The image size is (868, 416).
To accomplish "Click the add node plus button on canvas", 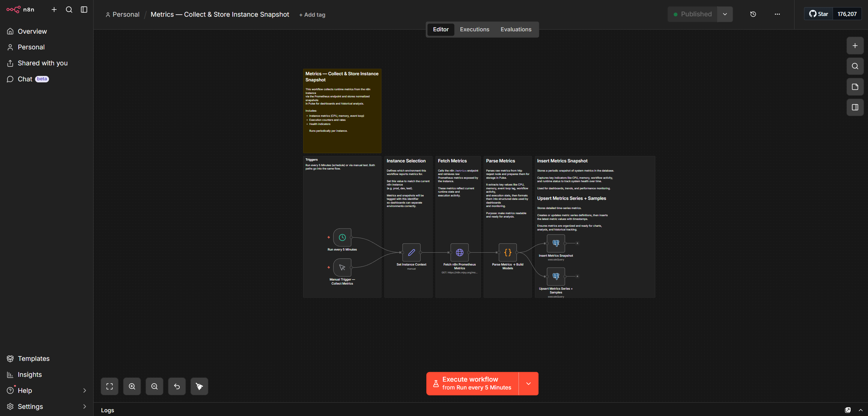I will [x=855, y=46].
